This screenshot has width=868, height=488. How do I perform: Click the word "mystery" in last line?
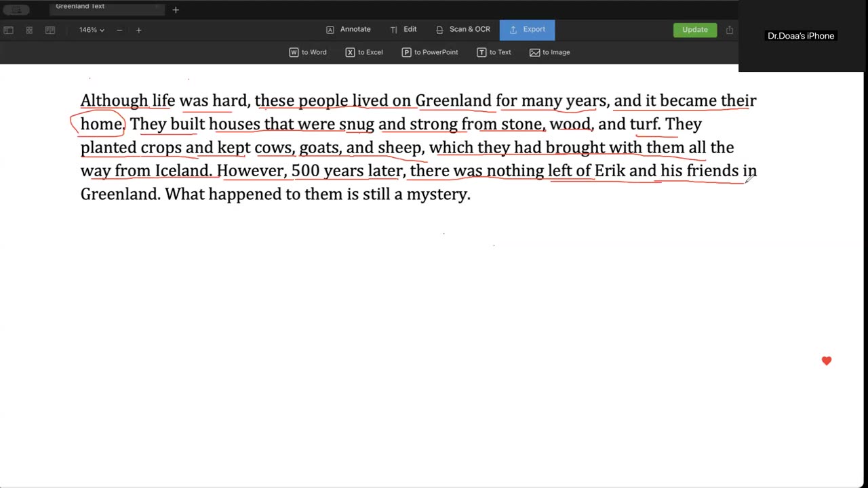pos(436,195)
